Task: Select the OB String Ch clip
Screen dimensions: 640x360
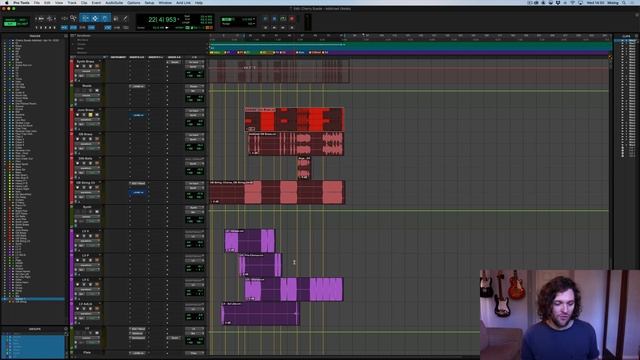Action: 277,192
